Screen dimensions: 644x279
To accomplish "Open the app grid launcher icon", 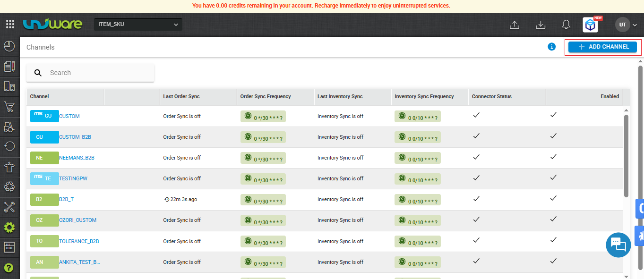I will 10,24.
